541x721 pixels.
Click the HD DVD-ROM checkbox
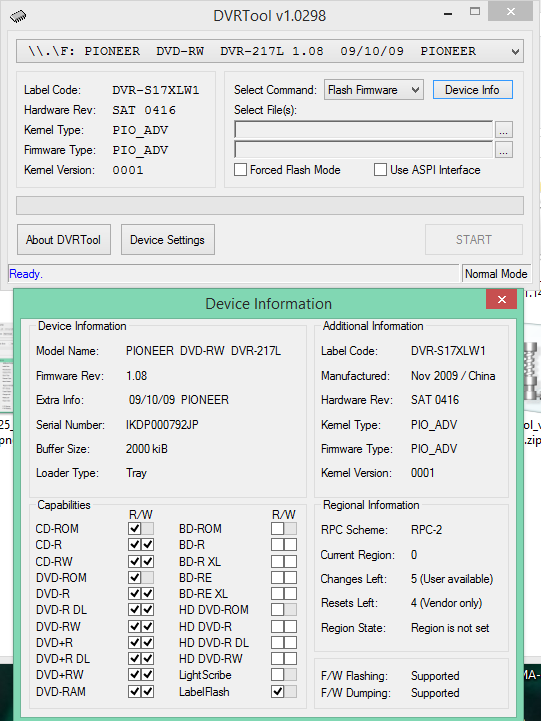point(278,610)
